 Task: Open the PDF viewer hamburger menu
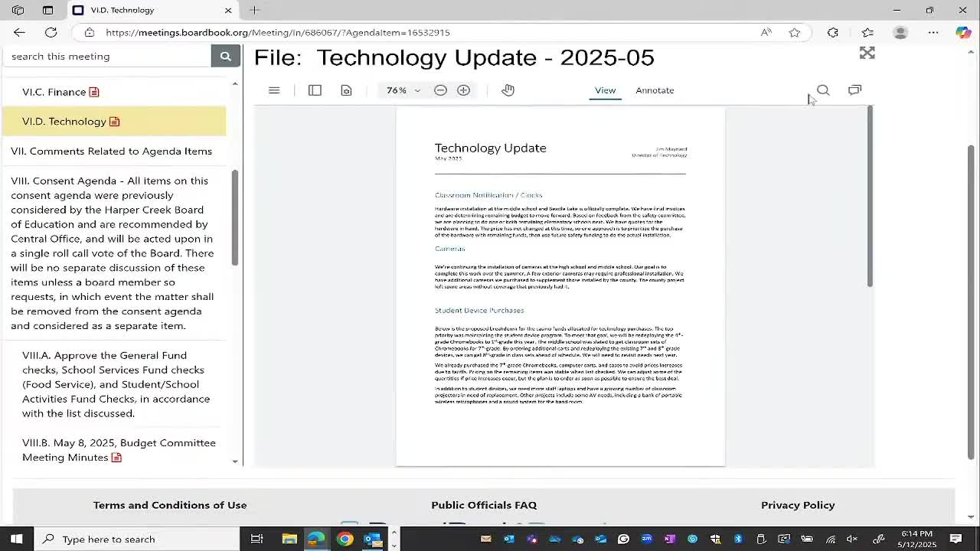click(x=274, y=90)
